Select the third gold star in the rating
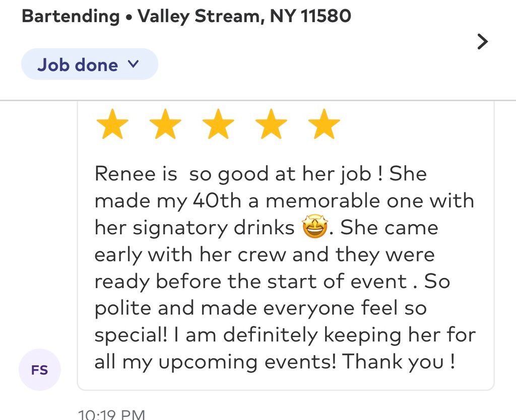This screenshot has width=516, height=420. coord(218,124)
